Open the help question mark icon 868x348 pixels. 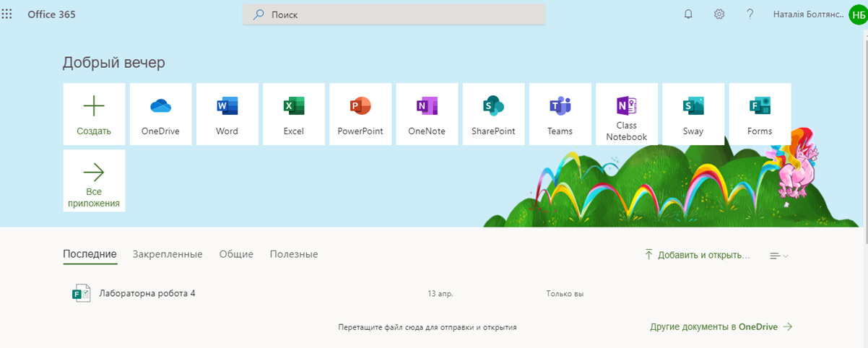pos(750,14)
